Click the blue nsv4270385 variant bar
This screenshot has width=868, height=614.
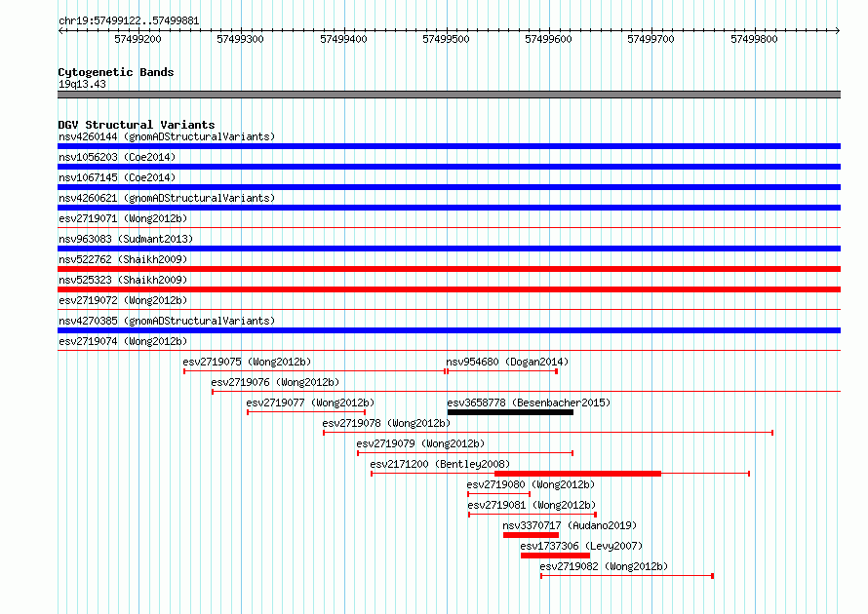449,330
